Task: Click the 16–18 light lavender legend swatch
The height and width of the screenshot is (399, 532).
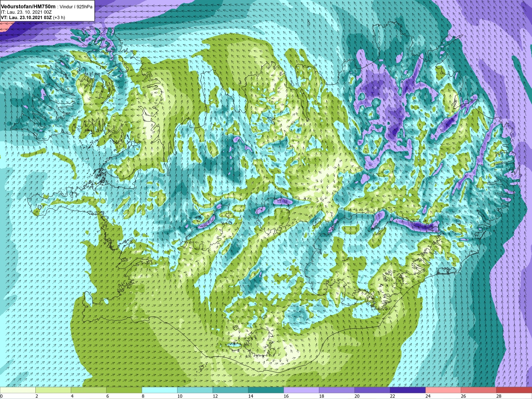Action: click(x=301, y=390)
